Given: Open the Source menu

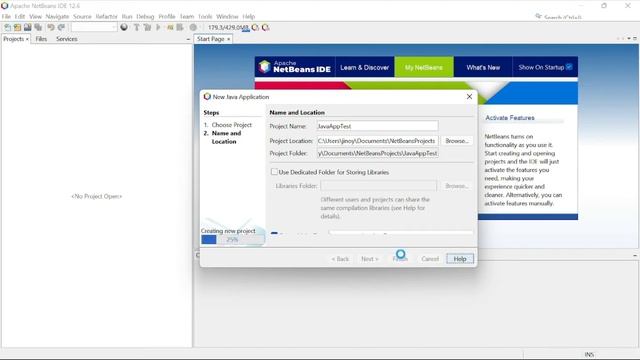Looking at the screenshot, I should pyautogui.click(x=82, y=16).
